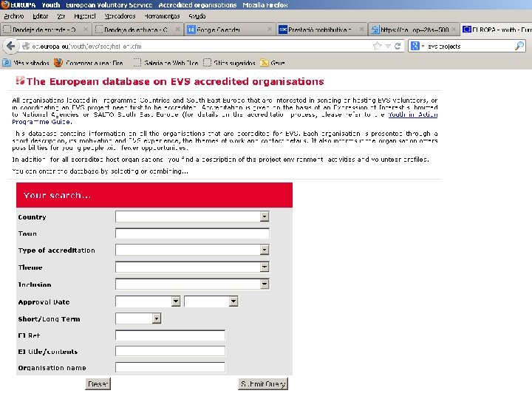Click the EI title/contents input field
This screenshot has width=532, height=399.
coord(170,351)
